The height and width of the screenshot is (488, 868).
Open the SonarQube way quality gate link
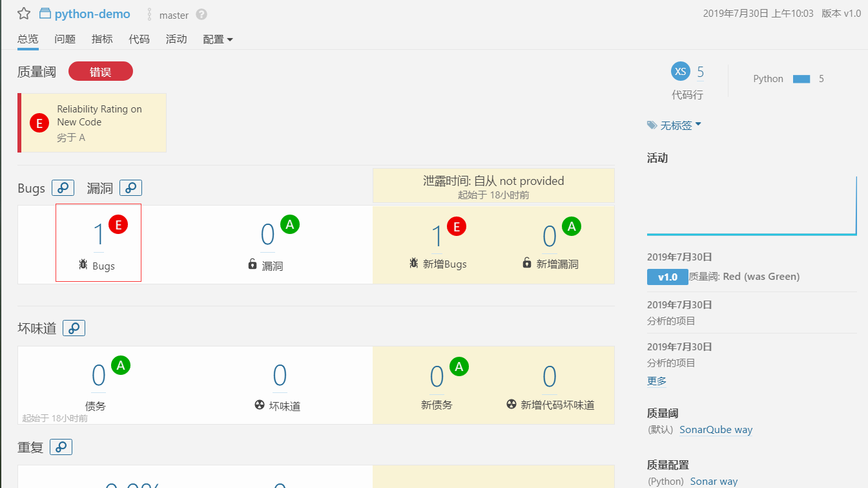(x=716, y=430)
